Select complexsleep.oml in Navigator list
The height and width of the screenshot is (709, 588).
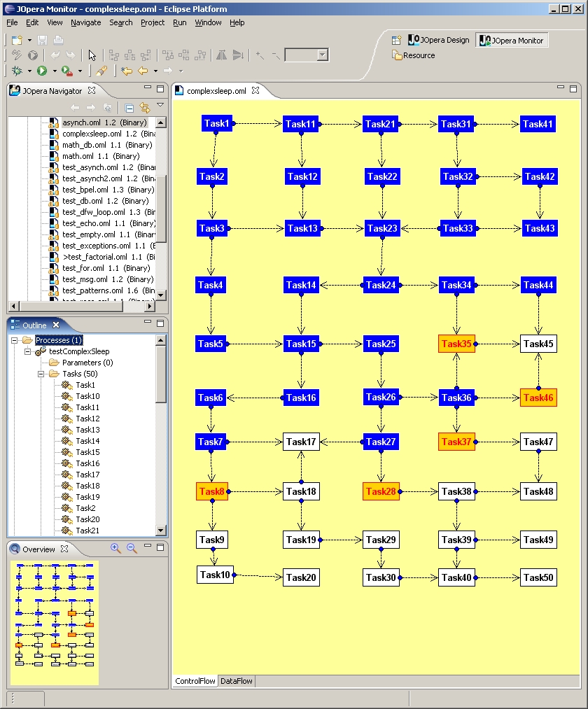pyautogui.click(x=108, y=134)
